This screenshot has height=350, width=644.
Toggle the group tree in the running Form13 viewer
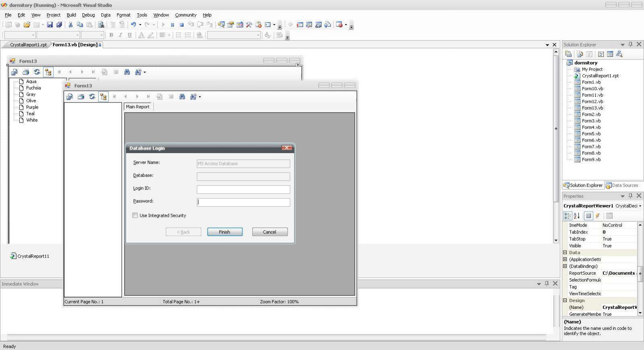[x=103, y=97]
